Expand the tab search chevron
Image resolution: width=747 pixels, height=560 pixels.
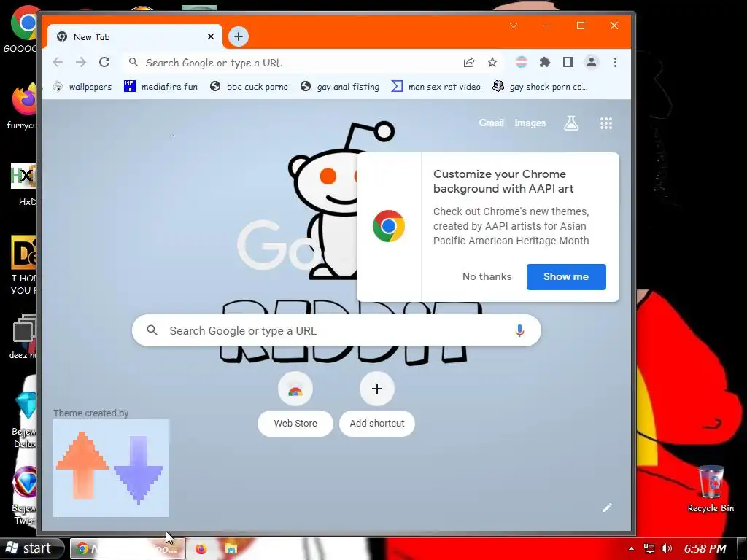point(514,26)
